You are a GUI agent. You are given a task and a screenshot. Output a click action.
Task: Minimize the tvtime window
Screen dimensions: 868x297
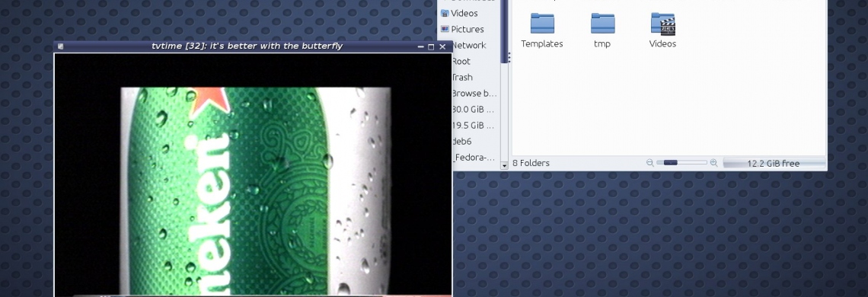421,47
